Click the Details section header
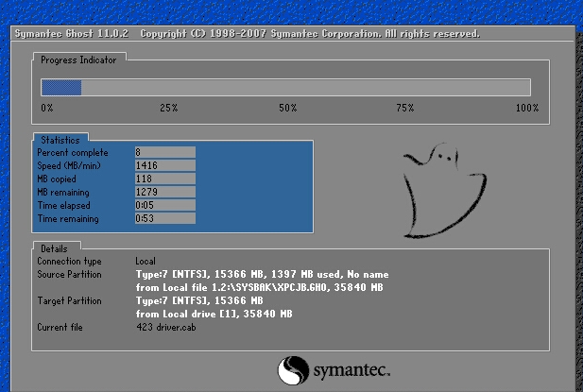Screen dimensions: 583x392 click(x=53, y=247)
